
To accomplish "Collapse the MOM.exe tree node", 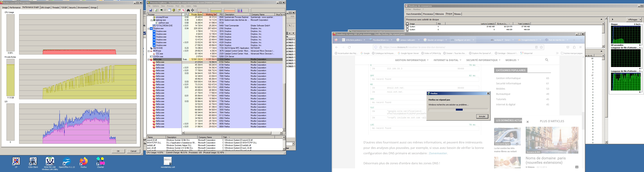I will pyautogui.click(x=148, y=51).
